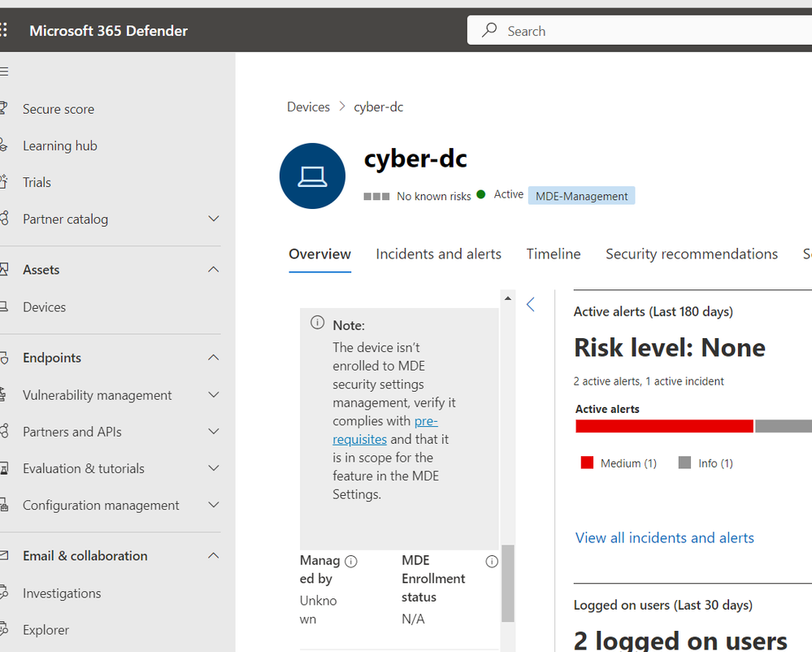Expand Partners and APIs chevron
The height and width of the screenshot is (652, 812).
coord(213,432)
